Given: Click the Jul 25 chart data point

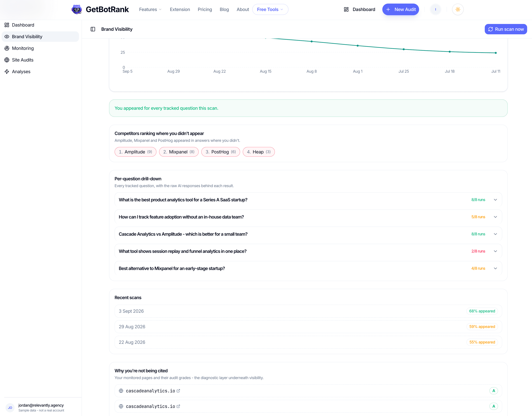Looking at the screenshot, I should (x=404, y=49).
